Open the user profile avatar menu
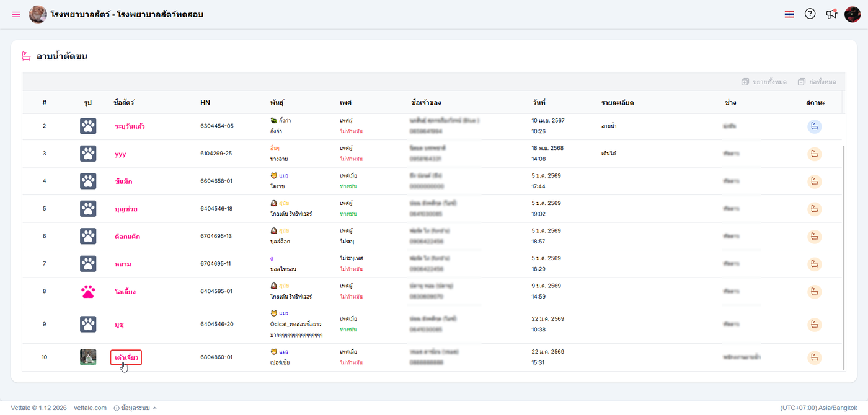The width and height of the screenshot is (868, 415). (852, 14)
